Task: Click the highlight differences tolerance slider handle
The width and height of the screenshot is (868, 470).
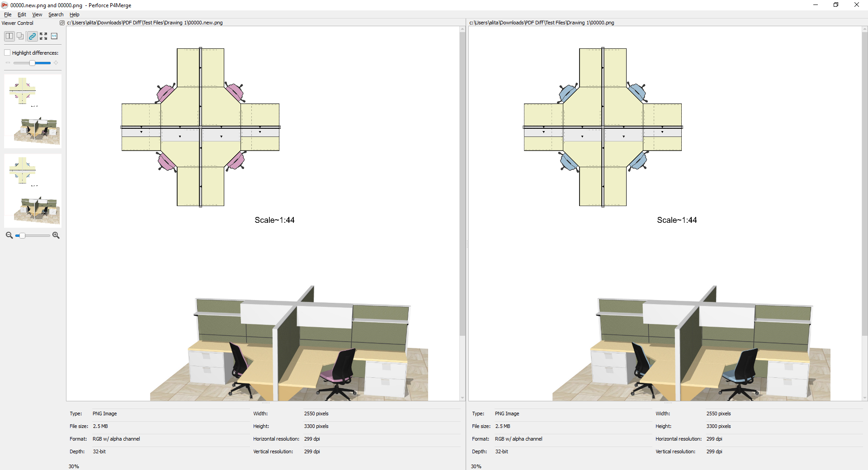Action: click(32, 63)
